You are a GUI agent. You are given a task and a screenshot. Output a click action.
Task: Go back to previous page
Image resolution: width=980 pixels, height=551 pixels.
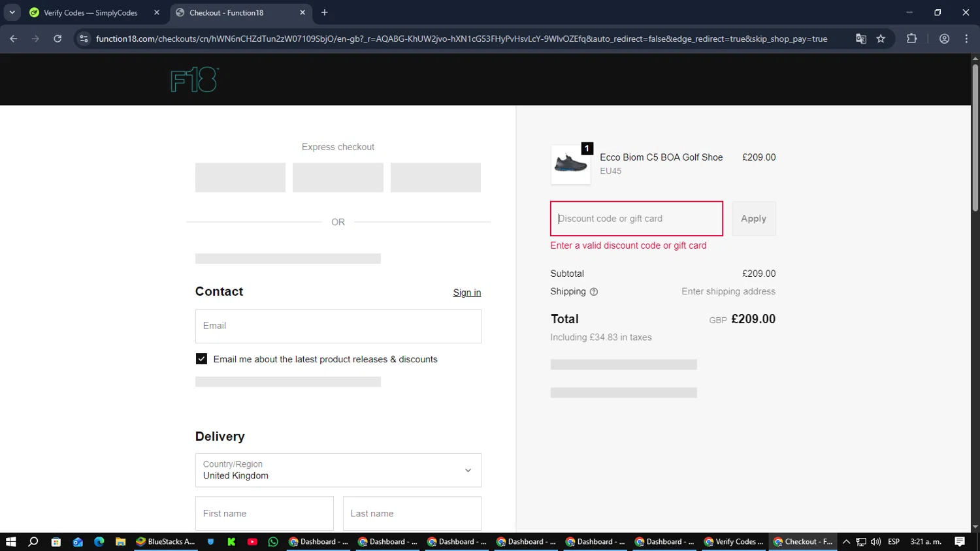pyautogui.click(x=14, y=39)
